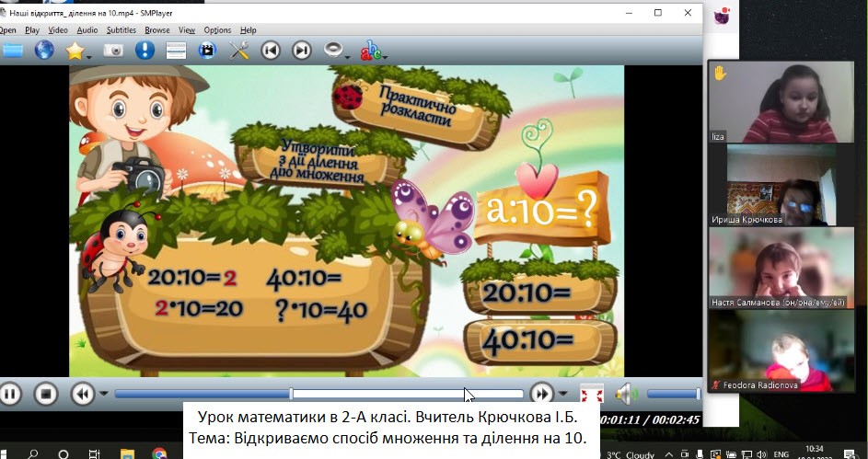Stop the video with the square button
The height and width of the screenshot is (459, 868).
tap(46, 394)
